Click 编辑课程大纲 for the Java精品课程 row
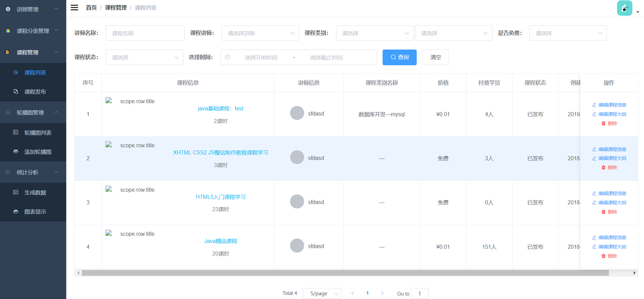644x299 pixels. click(609, 247)
